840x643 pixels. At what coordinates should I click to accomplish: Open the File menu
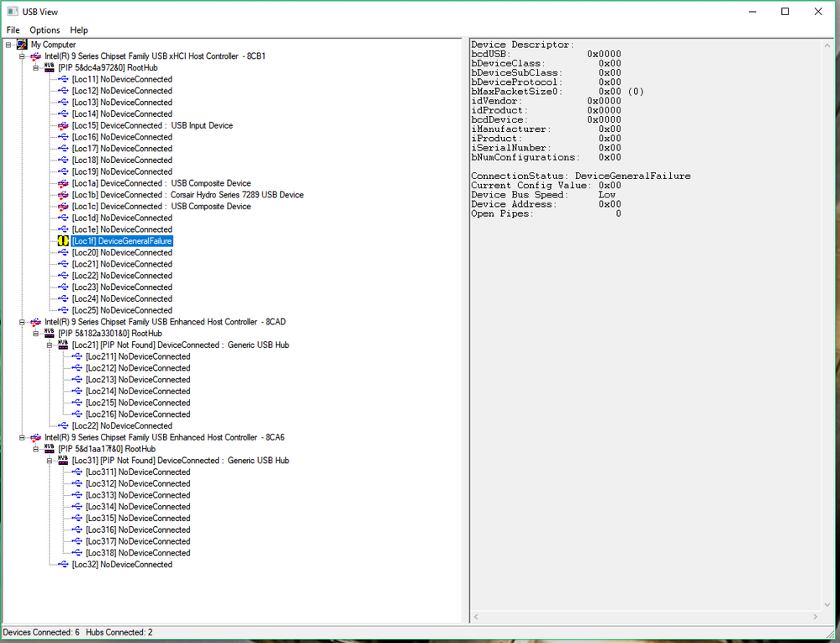point(13,30)
